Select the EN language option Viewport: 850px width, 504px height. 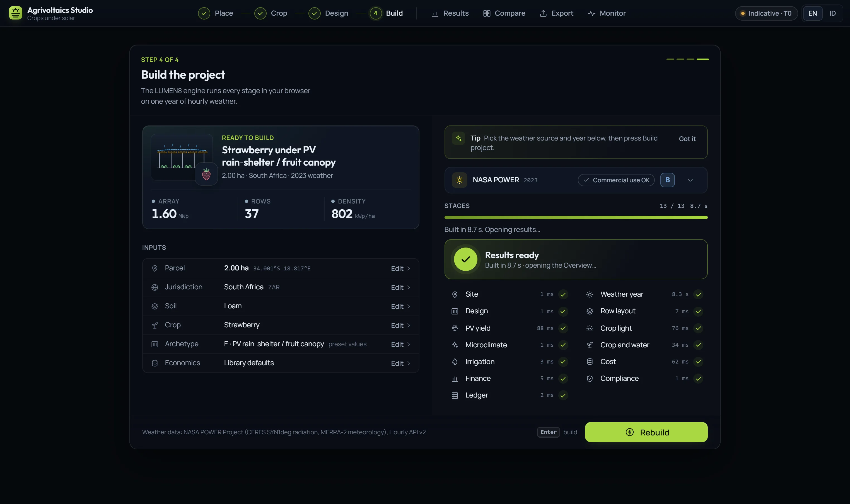pyautogui.click(x=812, y=13)
